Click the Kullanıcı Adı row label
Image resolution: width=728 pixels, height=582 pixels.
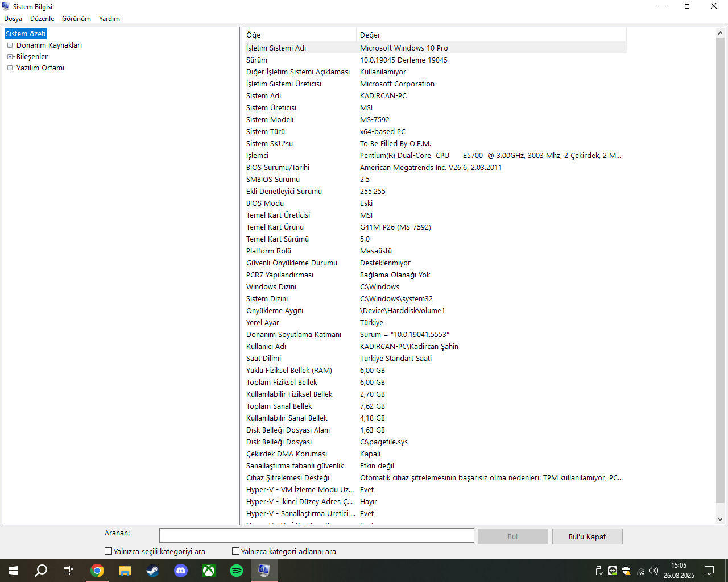click(266, 346)
